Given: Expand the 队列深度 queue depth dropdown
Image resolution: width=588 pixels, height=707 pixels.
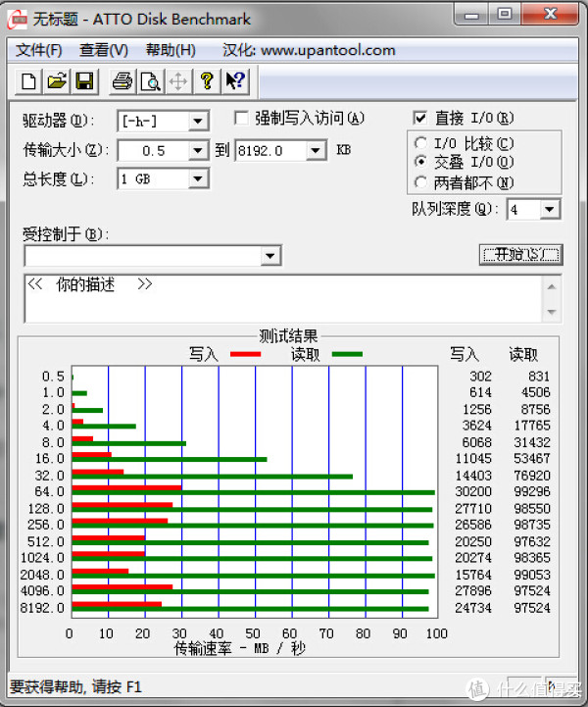Looking at the screenshot, I should point(549,210).
